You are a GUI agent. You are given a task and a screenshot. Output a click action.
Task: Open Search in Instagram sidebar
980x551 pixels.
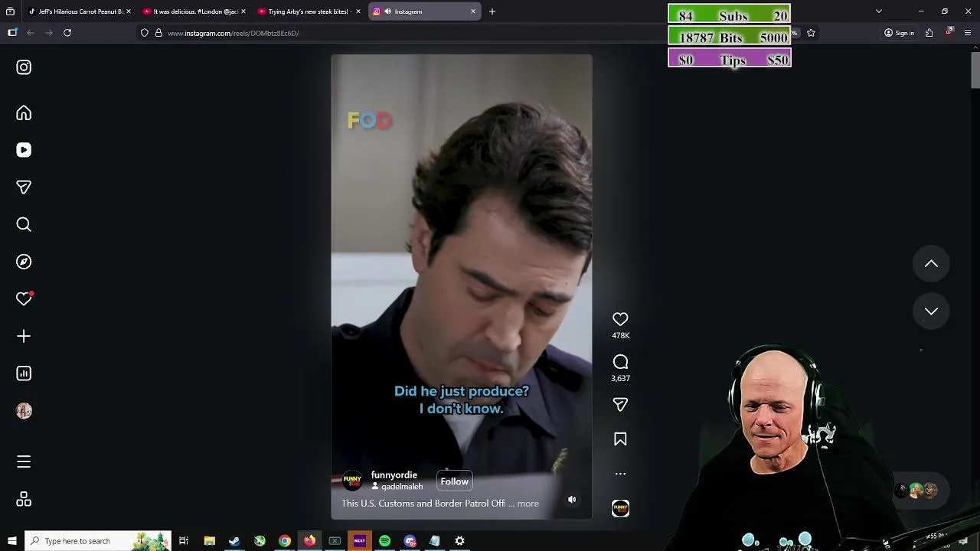tap(24, 224)
